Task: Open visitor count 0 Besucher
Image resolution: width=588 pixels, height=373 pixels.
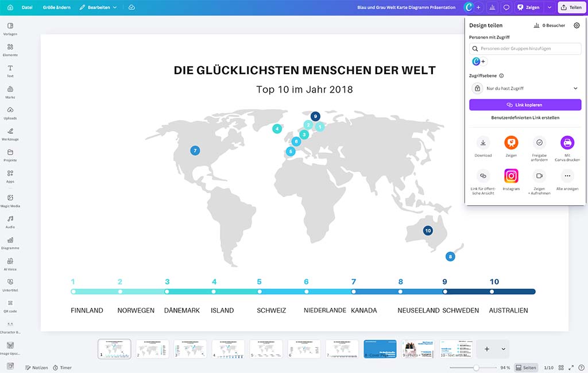Action: coord(549,25)
